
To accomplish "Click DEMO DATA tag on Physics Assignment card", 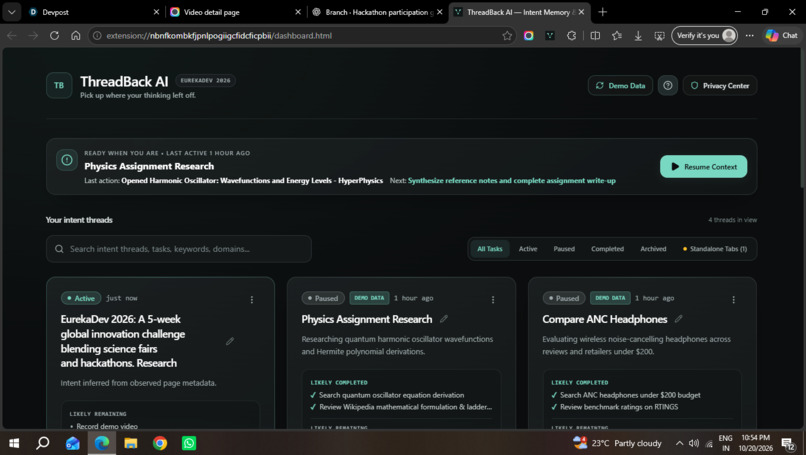I will 369,298.
